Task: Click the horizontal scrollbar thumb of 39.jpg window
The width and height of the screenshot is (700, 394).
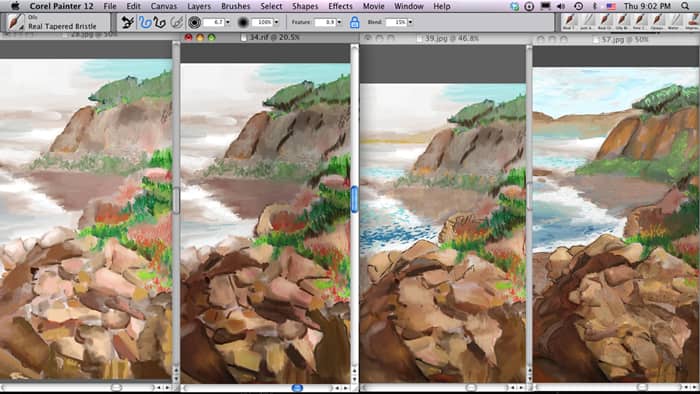Action: (471, 388)
